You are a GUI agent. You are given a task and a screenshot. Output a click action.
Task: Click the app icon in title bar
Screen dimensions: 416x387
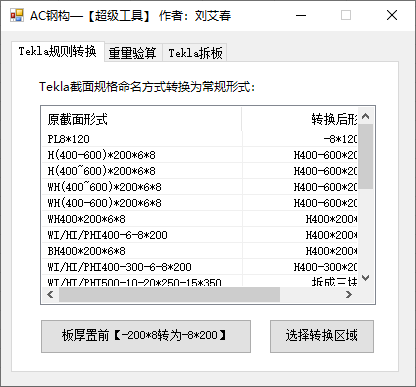17,15
